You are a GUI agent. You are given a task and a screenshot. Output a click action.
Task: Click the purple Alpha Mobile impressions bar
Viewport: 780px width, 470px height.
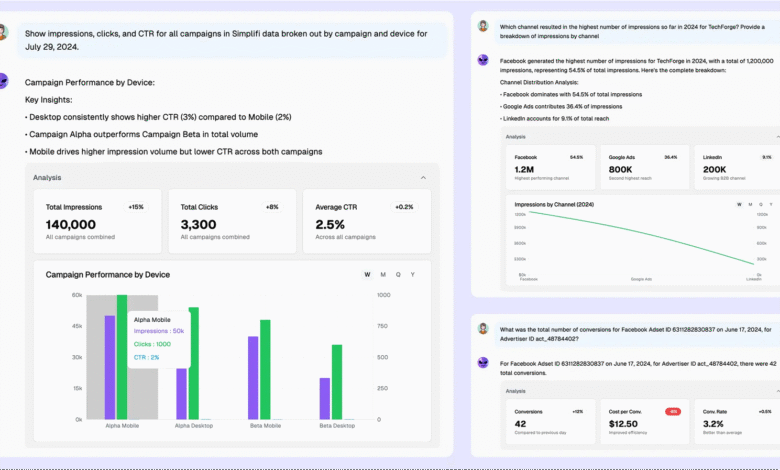point(110,367)
